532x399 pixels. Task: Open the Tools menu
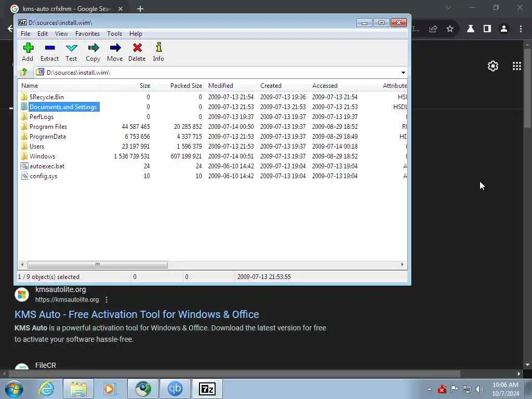[x=114, y=34]
